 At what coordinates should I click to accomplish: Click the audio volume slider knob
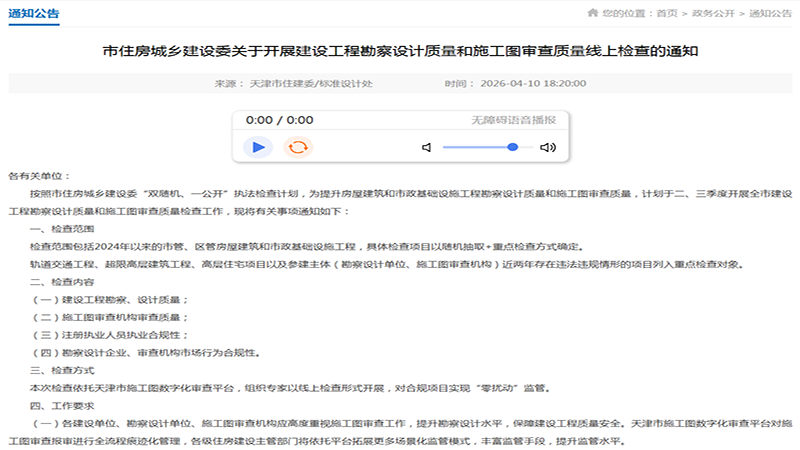513,147
